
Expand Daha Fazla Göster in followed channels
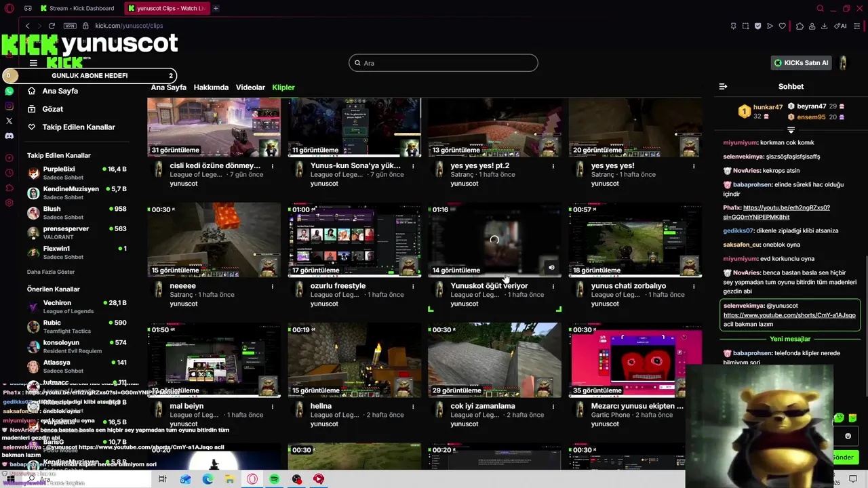click(51, 272)
